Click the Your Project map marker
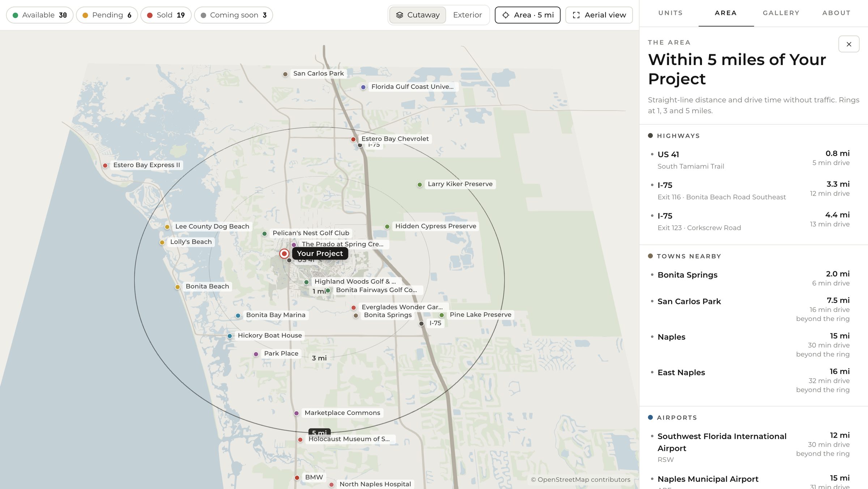The height and width of the screenshot is (489, 868). (x=284, y=254)
